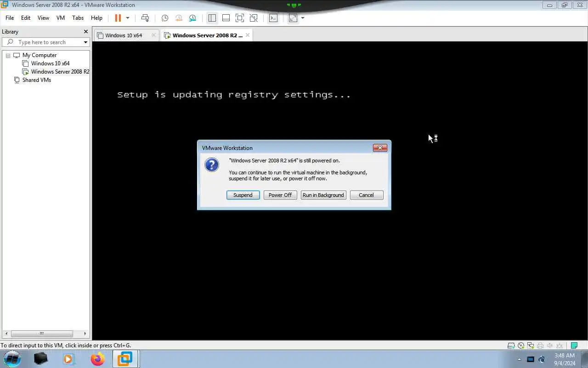588x368 pixels.
Task: Toggle the Library sidebar view icon
Action: point(212,18)
